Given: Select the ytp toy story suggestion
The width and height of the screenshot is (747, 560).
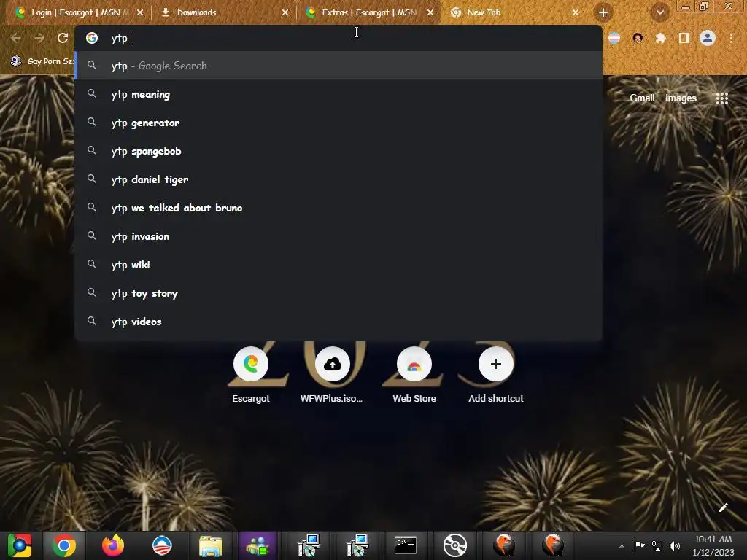Looking at the screenshot, I should [338, 293].
